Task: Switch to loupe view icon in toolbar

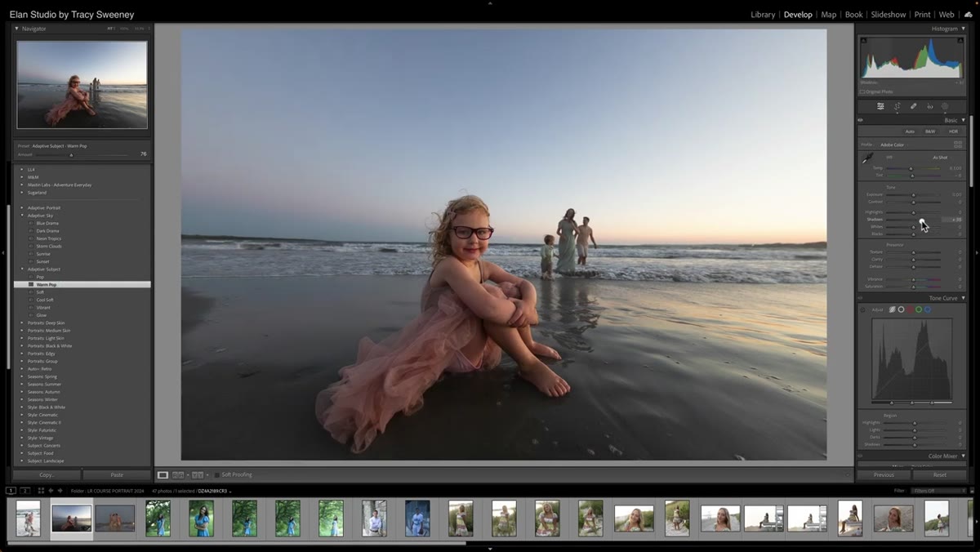Action: point(163,474)
